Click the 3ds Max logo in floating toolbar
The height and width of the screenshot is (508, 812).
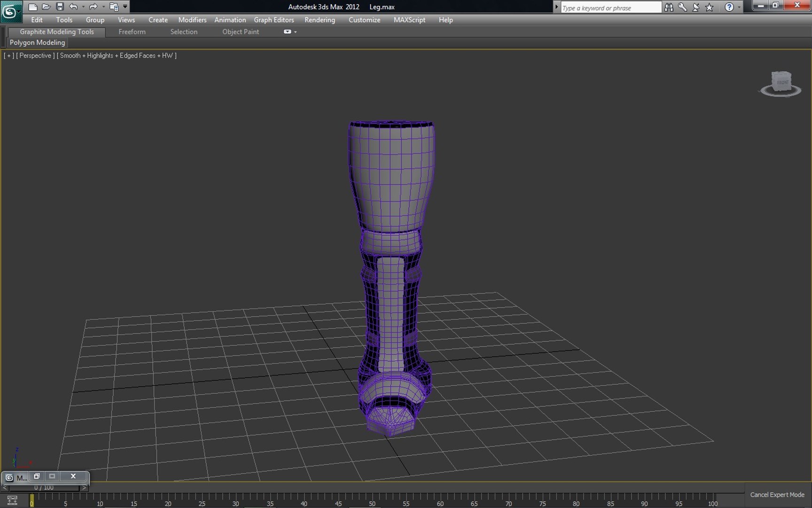pyautogui.click(x=9, y=477)
